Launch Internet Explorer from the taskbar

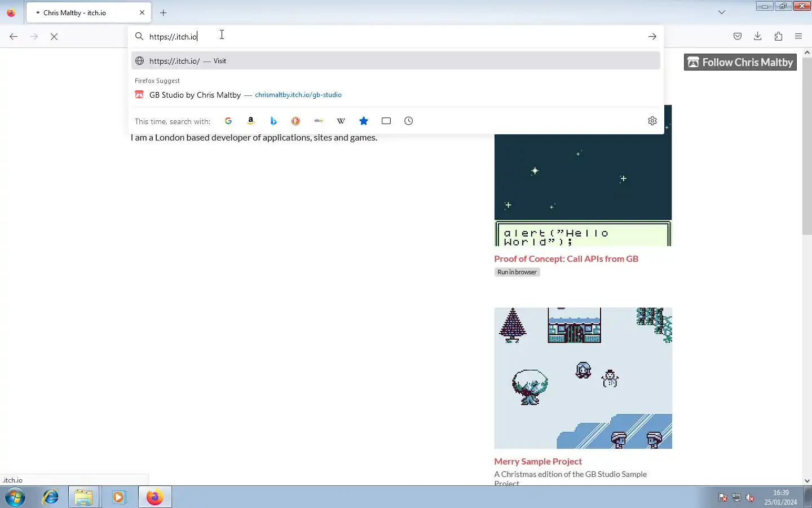[51, 497]
